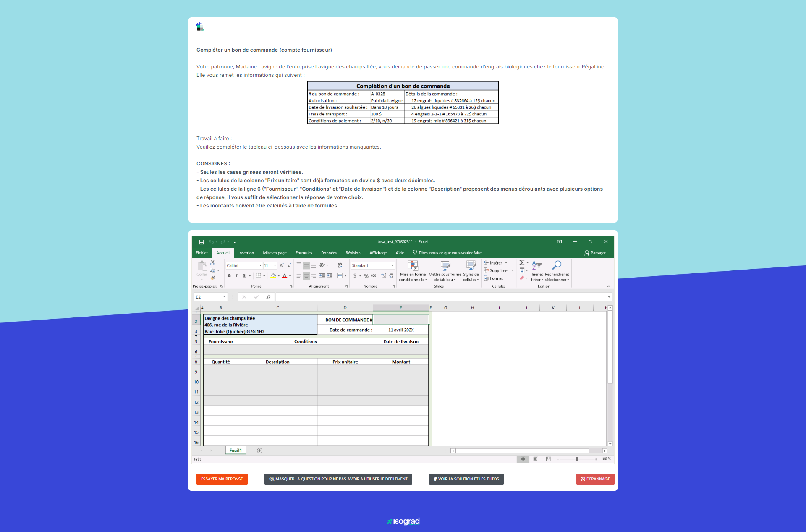Image resolution: width=806 pixels, height=532 pixels.
Task: Toggle center horizontal alignment
Action: pyautogui.click(x=306, y=276)
